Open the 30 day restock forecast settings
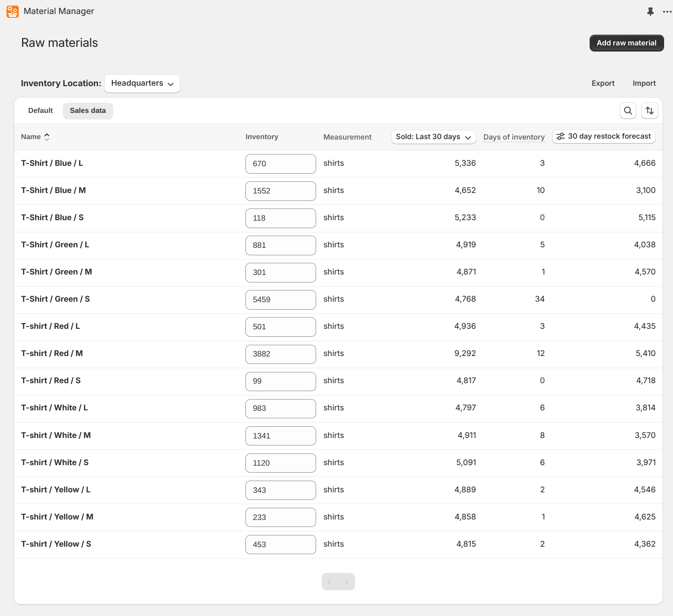The width and height of the screenshot is (673, 616). click(x=604, y=136)
